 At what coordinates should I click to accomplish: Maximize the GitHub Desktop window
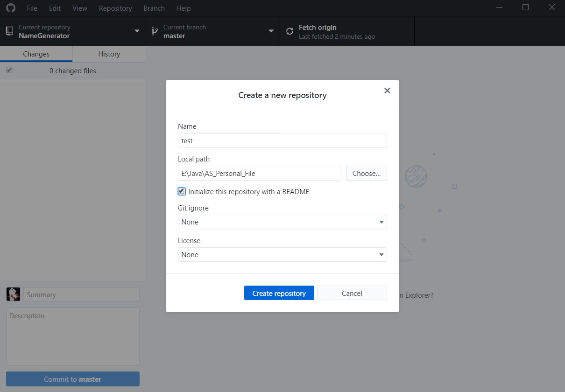pyautogui.click(x=525, y=7)
